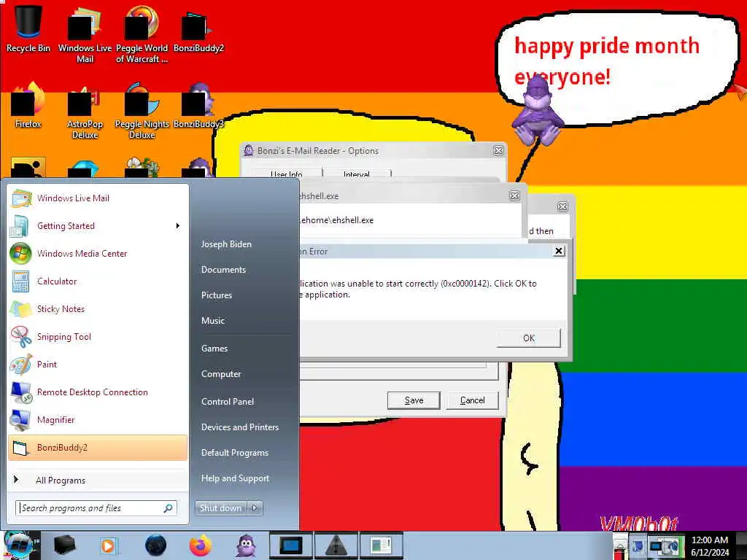
Task: Open Music from Start menu
Action: click(213, 321)
